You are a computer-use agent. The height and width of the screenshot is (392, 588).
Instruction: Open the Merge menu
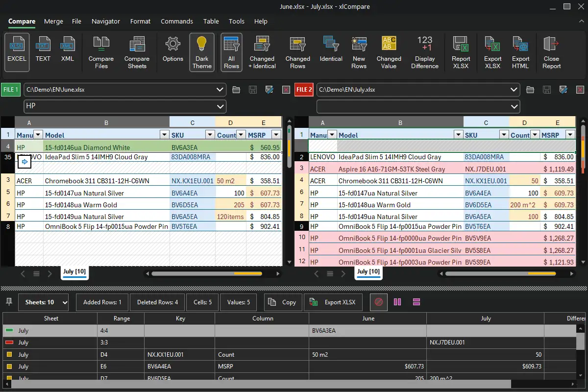coord(53,21)
